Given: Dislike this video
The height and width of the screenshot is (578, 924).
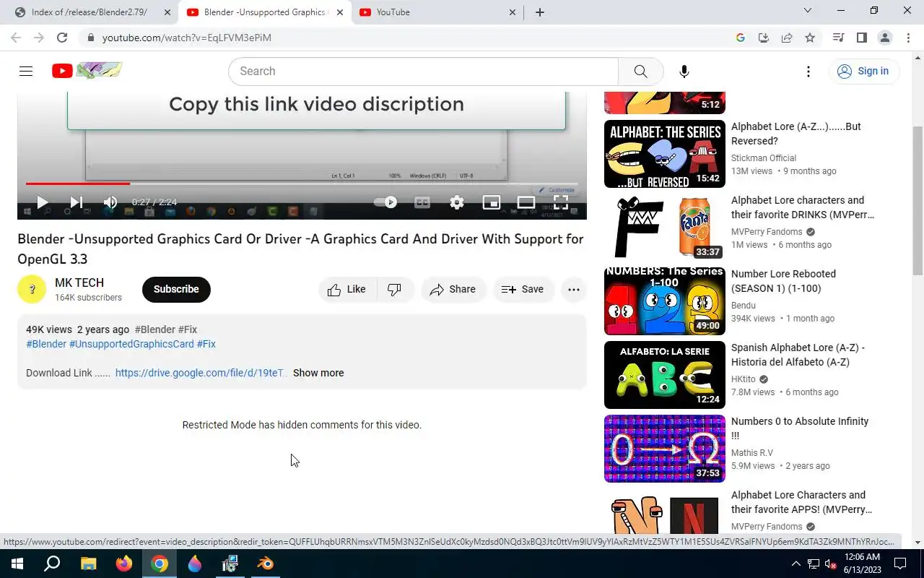Looking at the screenshot, I should point(395,289).
